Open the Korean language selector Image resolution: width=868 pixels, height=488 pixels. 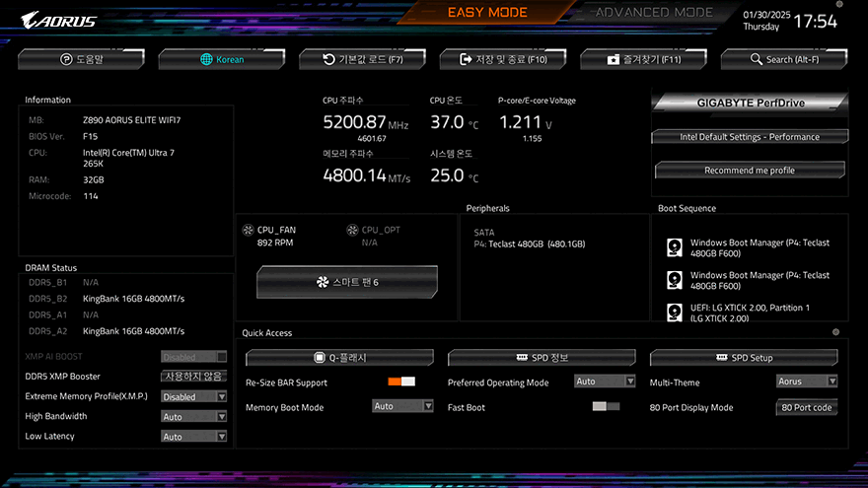click(222, 59)
